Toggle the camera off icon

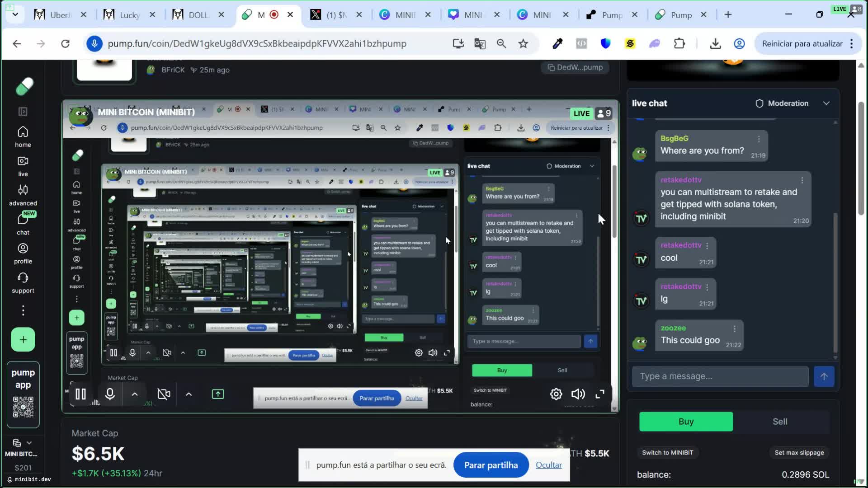tap(164, 394)
